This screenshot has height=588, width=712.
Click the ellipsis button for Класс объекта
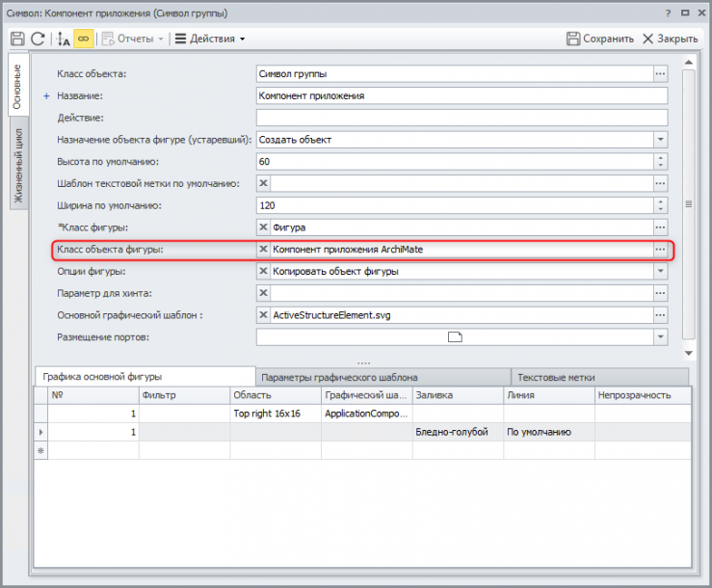point(660,74)
